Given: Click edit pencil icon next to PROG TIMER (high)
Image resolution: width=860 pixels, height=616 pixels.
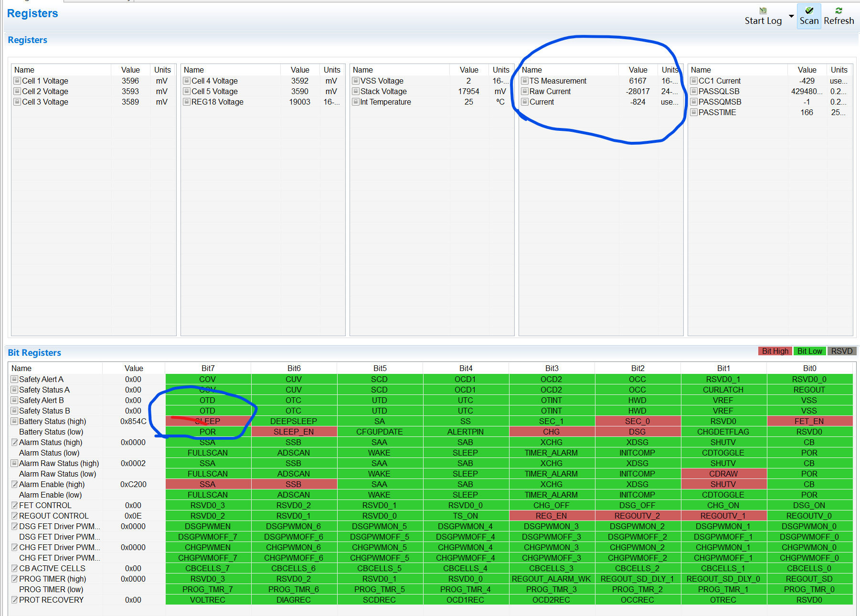Looking at the screenshot, I should click(x=14, y=579).
